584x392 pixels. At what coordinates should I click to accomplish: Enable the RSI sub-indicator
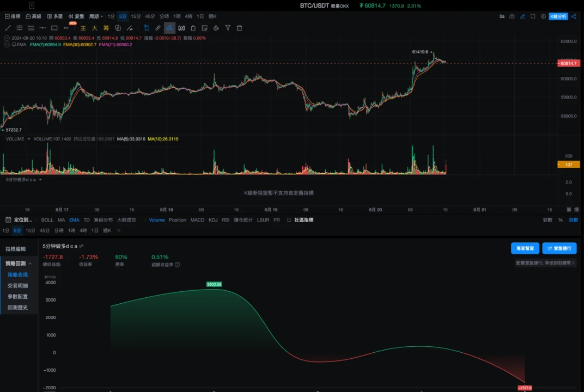[226, 220]
